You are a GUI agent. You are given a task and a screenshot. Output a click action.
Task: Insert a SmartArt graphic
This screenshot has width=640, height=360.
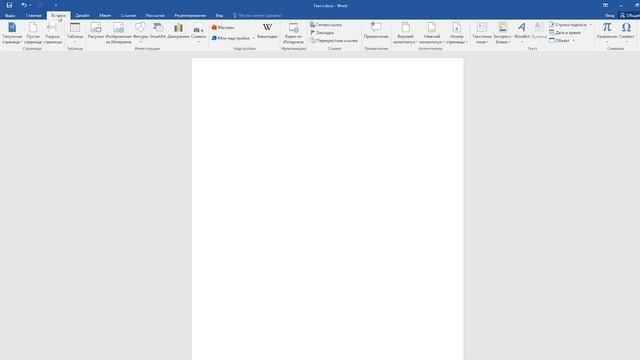[x=158, y=31]
